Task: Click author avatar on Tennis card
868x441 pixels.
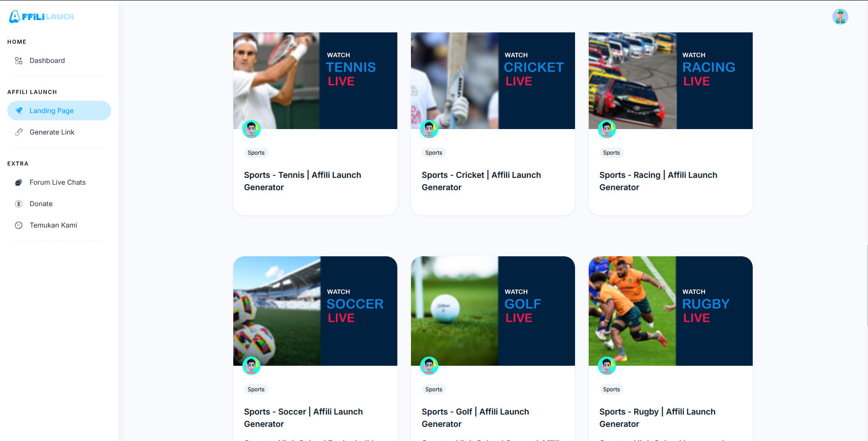Action: (252, 129)
